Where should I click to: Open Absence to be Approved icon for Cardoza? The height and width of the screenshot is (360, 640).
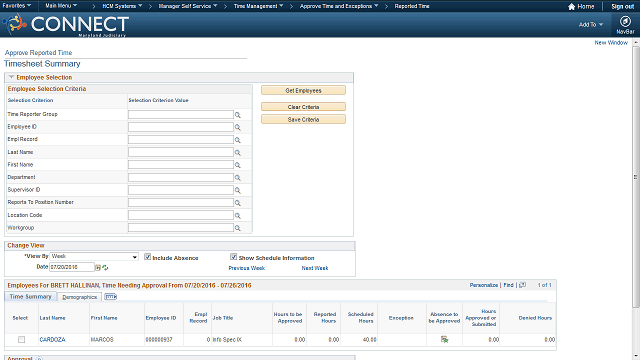(444, 340)
